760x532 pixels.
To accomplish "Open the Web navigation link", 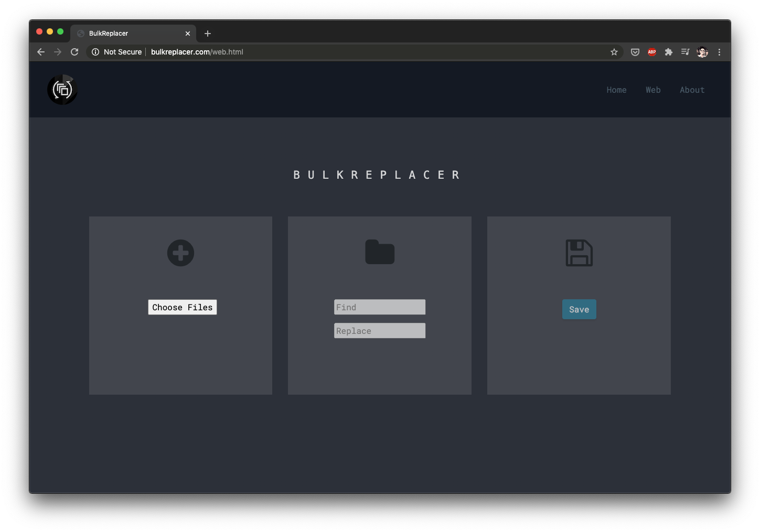I will tap(653, 90).
